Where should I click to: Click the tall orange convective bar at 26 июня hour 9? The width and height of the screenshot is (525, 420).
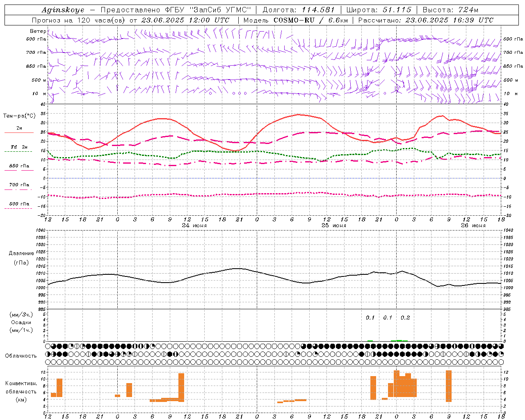click(x=448, y=386)
